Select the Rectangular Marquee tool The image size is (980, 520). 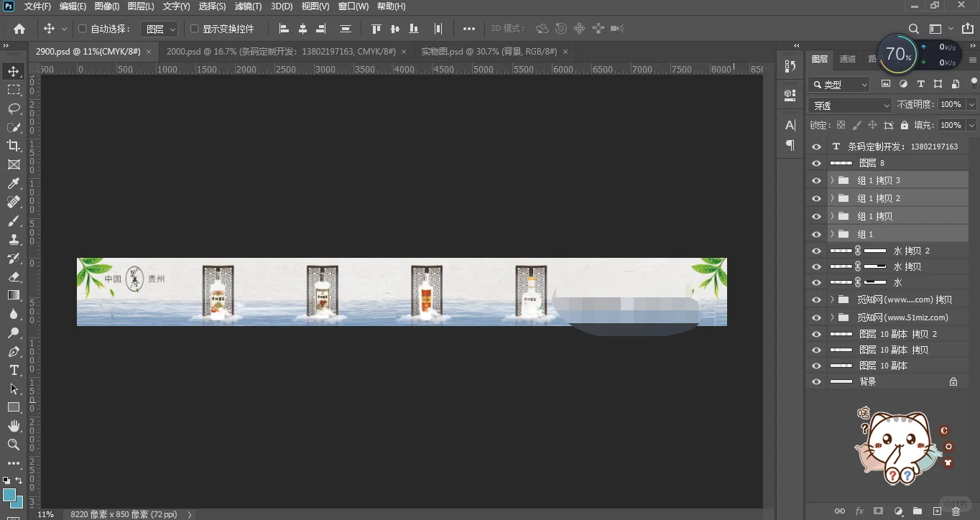[x=14, y=90]
